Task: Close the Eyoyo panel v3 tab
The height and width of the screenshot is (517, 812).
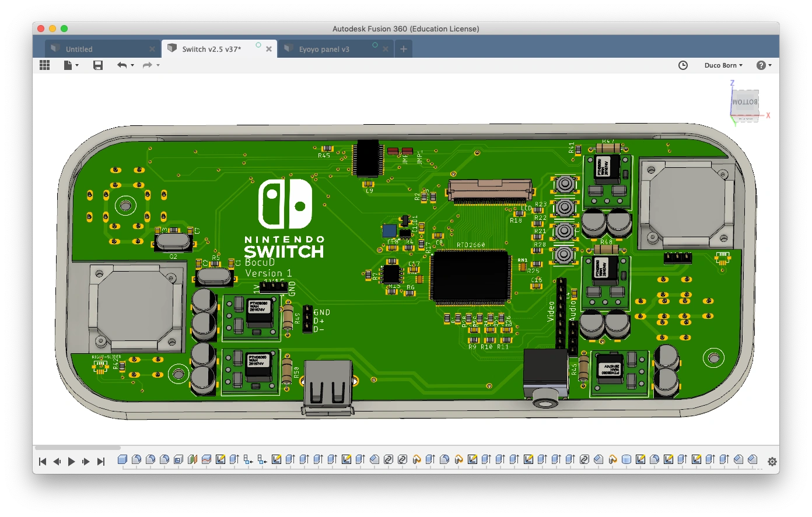Action: coord(386,49)
